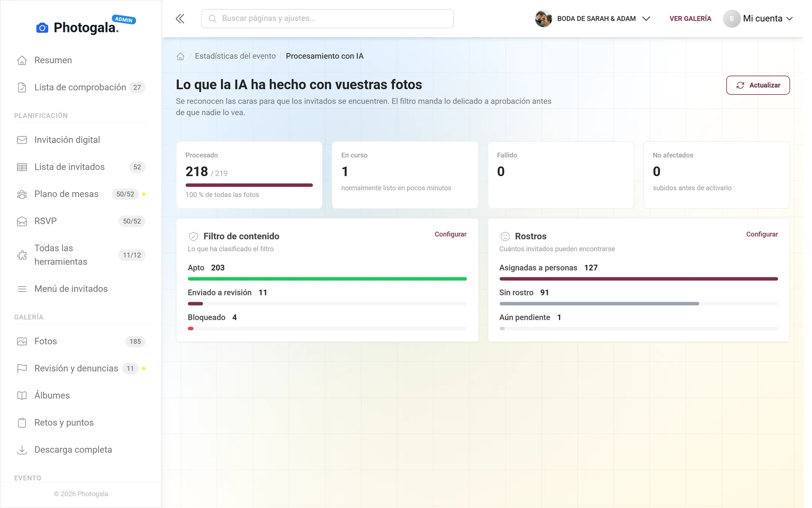Viewport: 812px width, 508px height.
Task: Click the Aún pendiente progress bar
Action: pyautogui.click(x=638, y=329)
